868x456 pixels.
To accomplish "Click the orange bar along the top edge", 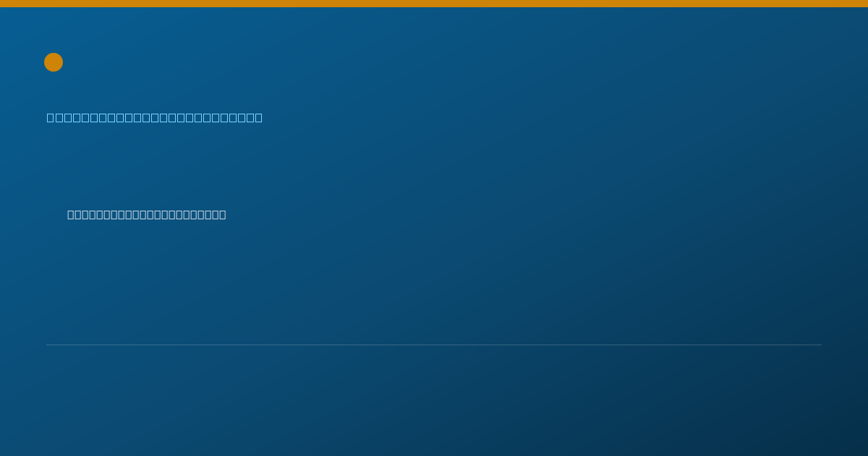I will click(434, 4).
